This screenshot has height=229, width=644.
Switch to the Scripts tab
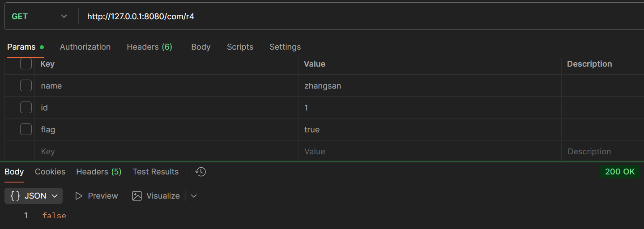pyautogui.click(x=240, y=47)
